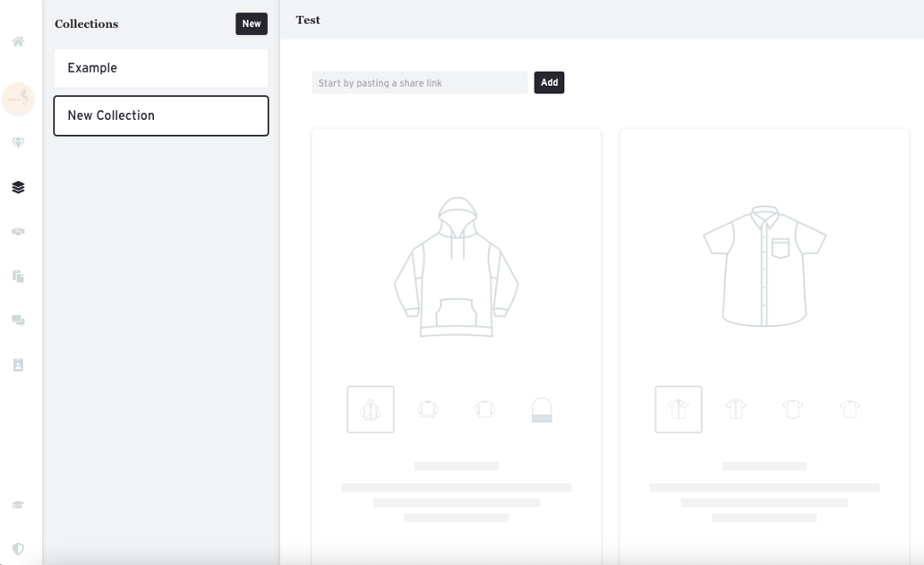Select the handshake icon in the sidebar
Viewport: 924px width, 565px height.
(18, 232)
